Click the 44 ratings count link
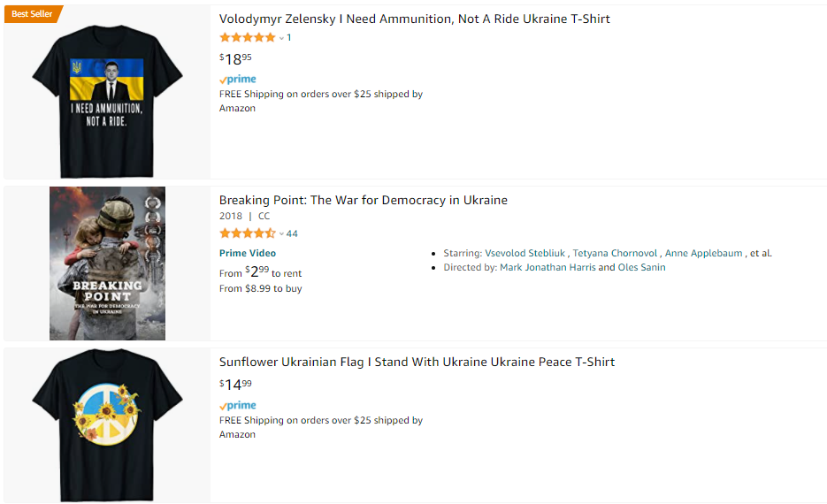This screenshot has height=504, width=827. pyautogui.click(x=292, y=234)
